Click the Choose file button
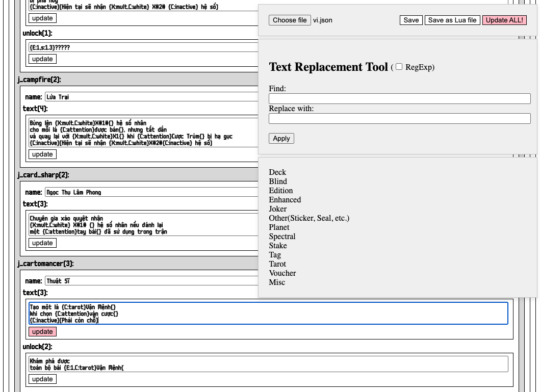The width and height of the screenshot is (540, 392). (x=290, y=20)
